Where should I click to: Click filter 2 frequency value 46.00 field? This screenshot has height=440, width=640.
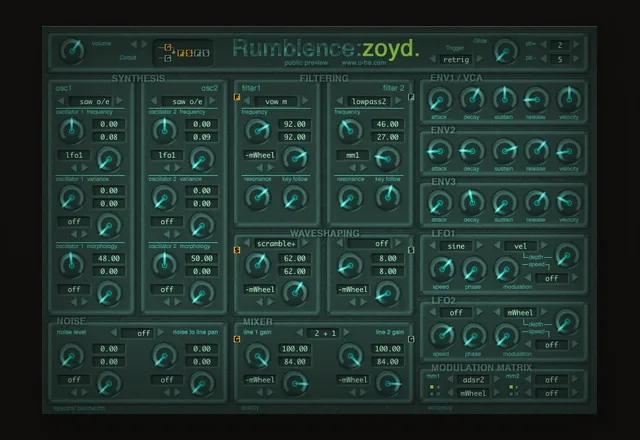[x=387, y=124]
